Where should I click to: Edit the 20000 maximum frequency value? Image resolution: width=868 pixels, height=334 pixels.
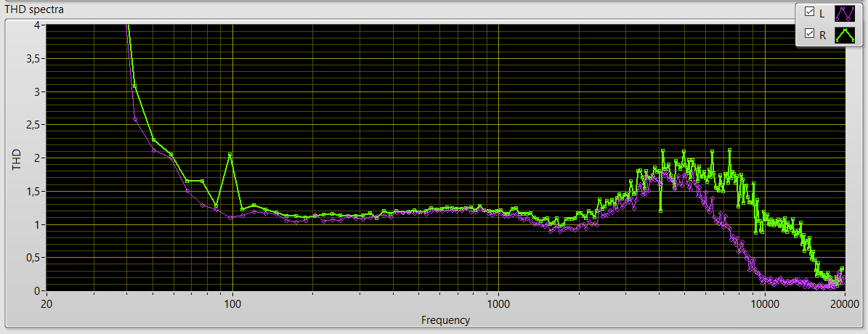coord(844,303)
